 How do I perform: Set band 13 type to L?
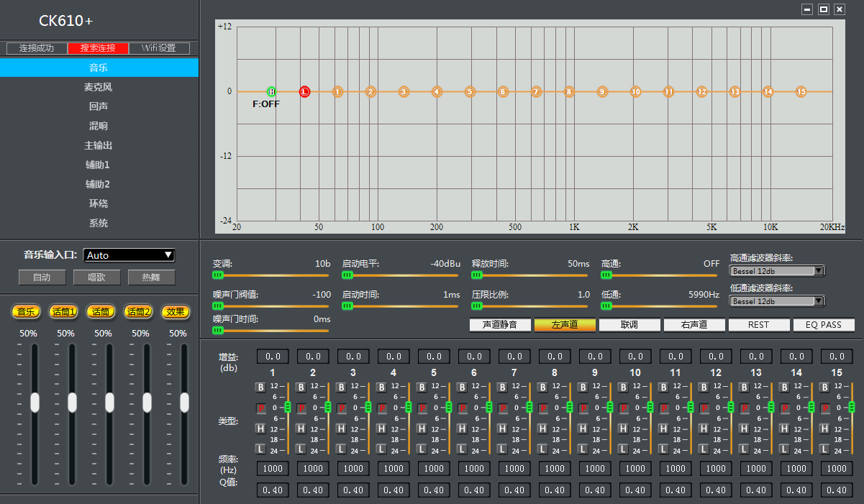[745, 449]
